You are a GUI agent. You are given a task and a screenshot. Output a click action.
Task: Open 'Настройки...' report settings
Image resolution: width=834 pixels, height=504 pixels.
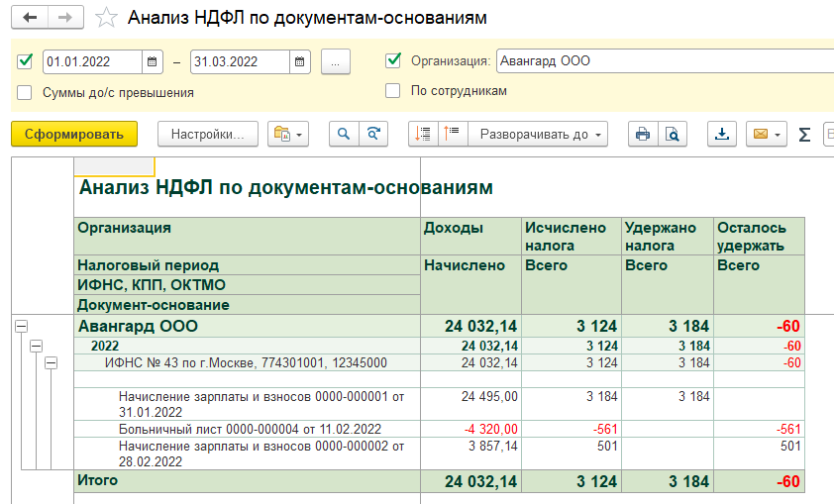(207, 134)
